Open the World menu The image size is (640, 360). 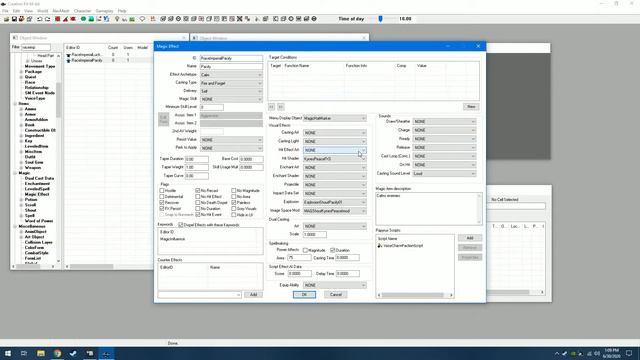click(42, 11)
